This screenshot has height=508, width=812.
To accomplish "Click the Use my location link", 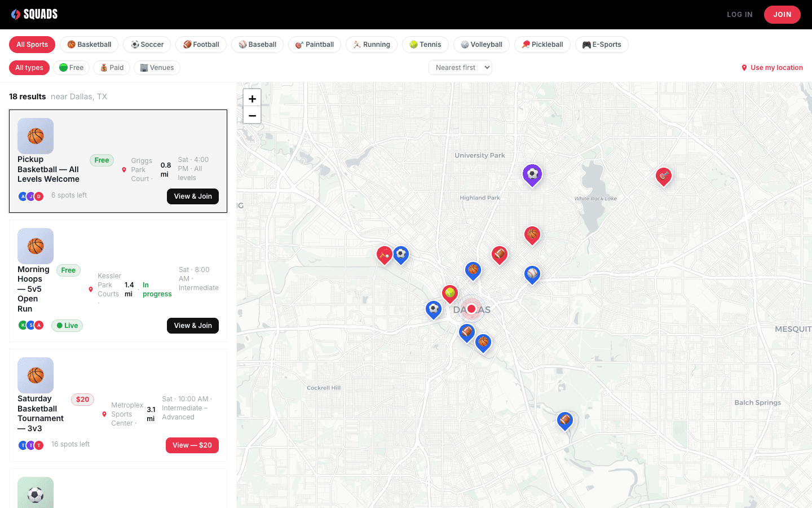I will pos(772,67).
